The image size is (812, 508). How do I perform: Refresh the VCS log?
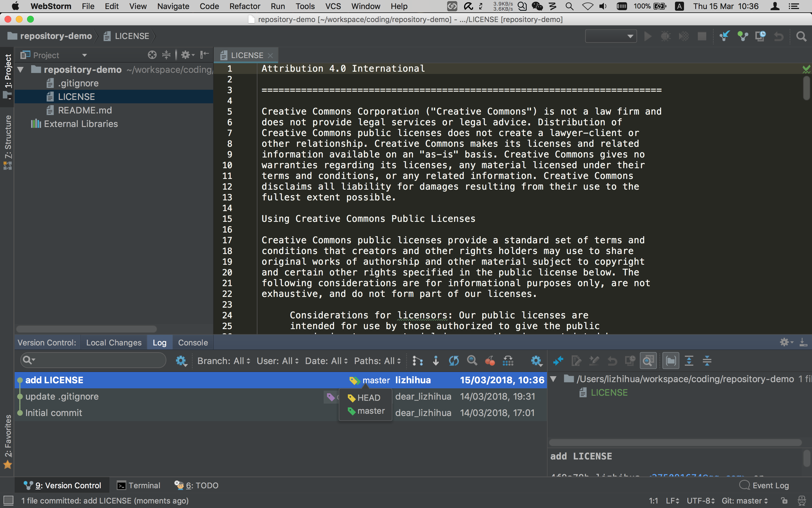pos(454,361)
